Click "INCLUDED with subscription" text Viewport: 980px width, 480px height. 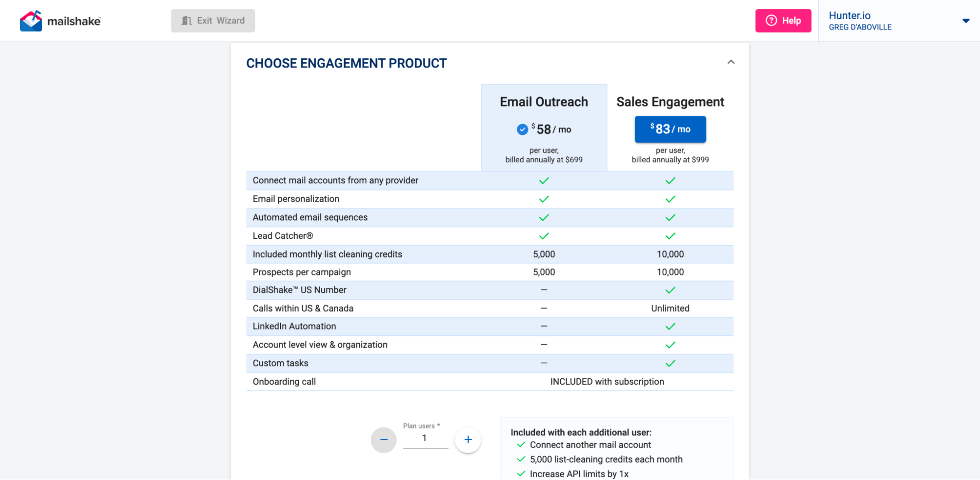click(x=607, y=381)
